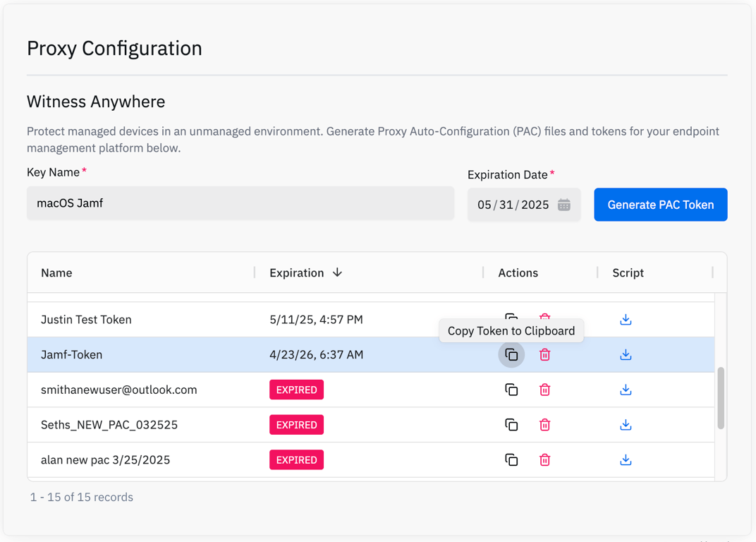The height and width of the screenshot is (542, 756).
Task: Download script for Jamf-Token
Action: 626,355
